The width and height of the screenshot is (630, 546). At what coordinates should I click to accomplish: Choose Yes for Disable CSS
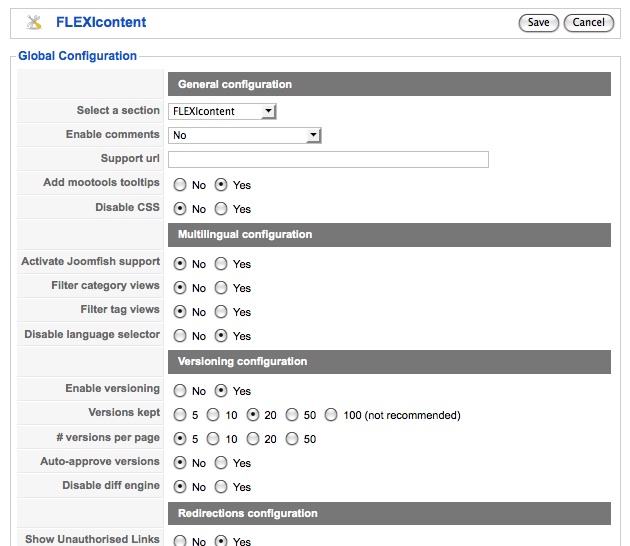pyautogui.click(x=221, y=209)
